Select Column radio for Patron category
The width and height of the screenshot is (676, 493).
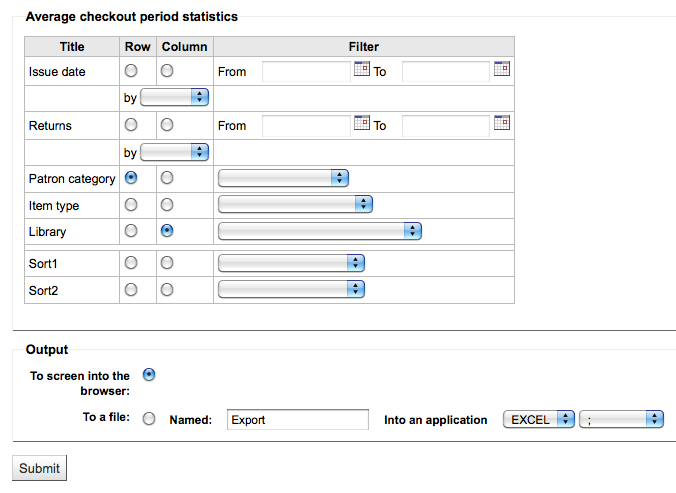(x=167, y=178)
